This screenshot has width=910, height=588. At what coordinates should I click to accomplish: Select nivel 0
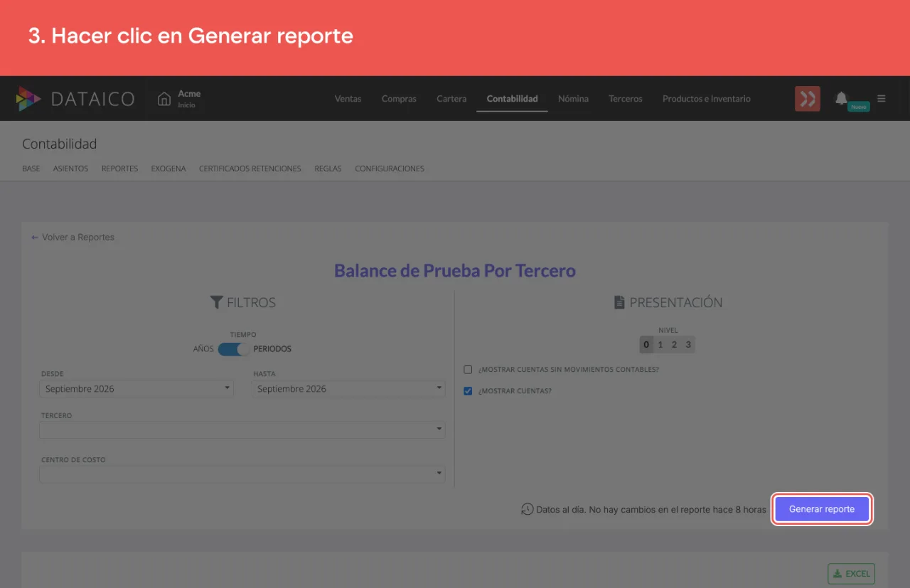[x=646, y=346]
